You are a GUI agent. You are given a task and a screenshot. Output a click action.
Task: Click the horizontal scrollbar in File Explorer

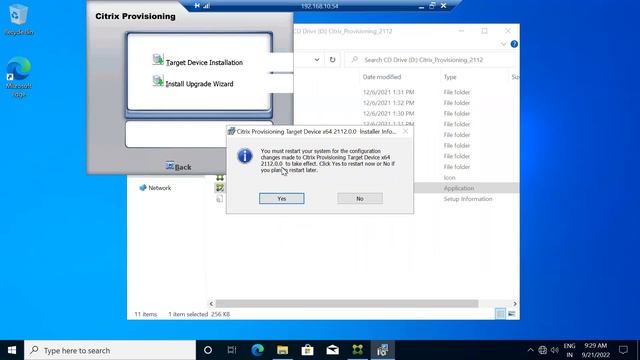tap(347, 304)
